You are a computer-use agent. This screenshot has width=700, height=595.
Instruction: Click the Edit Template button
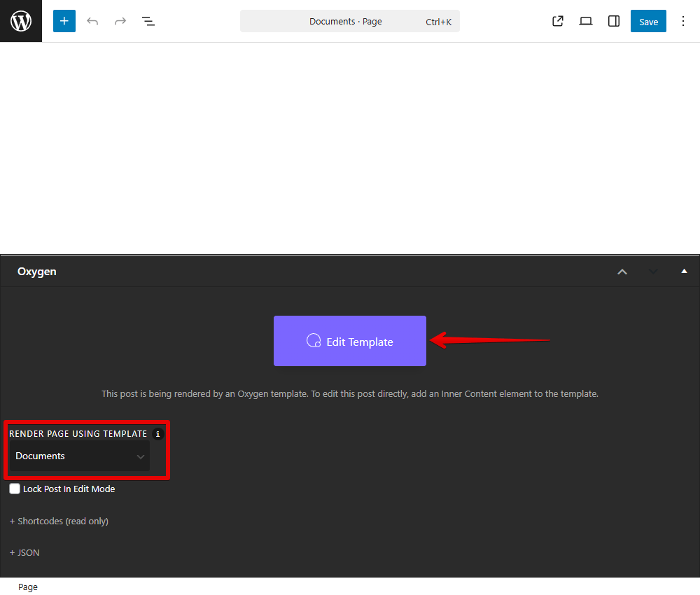[350, 341]
